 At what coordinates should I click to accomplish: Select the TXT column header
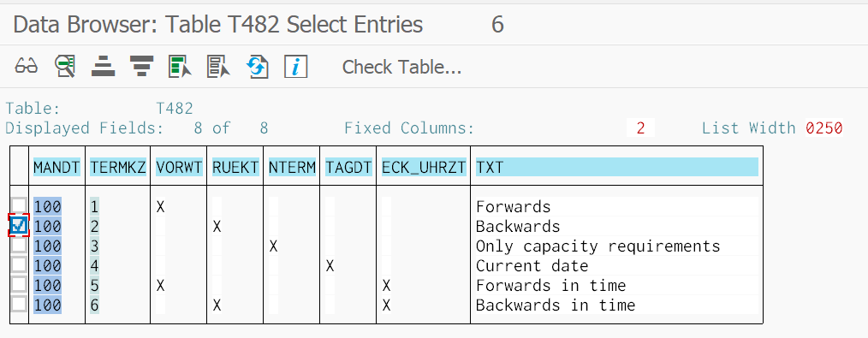coord(616,167)
